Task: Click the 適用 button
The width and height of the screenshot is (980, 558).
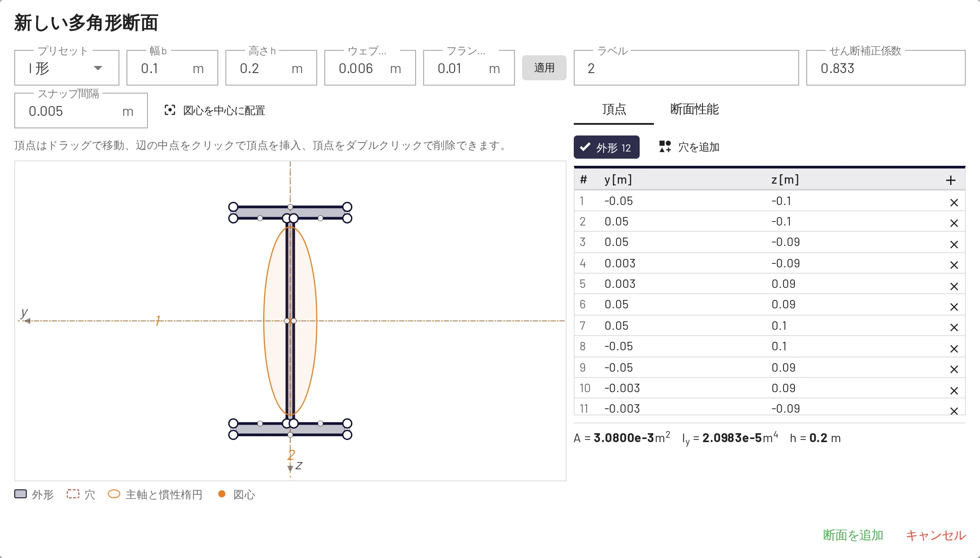Action: click(544, 68)
